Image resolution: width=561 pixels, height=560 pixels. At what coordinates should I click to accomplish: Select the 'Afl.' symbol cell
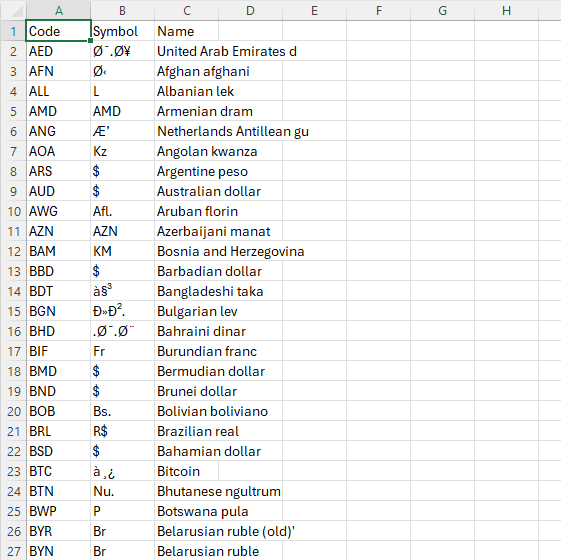(x=122, y=211)
